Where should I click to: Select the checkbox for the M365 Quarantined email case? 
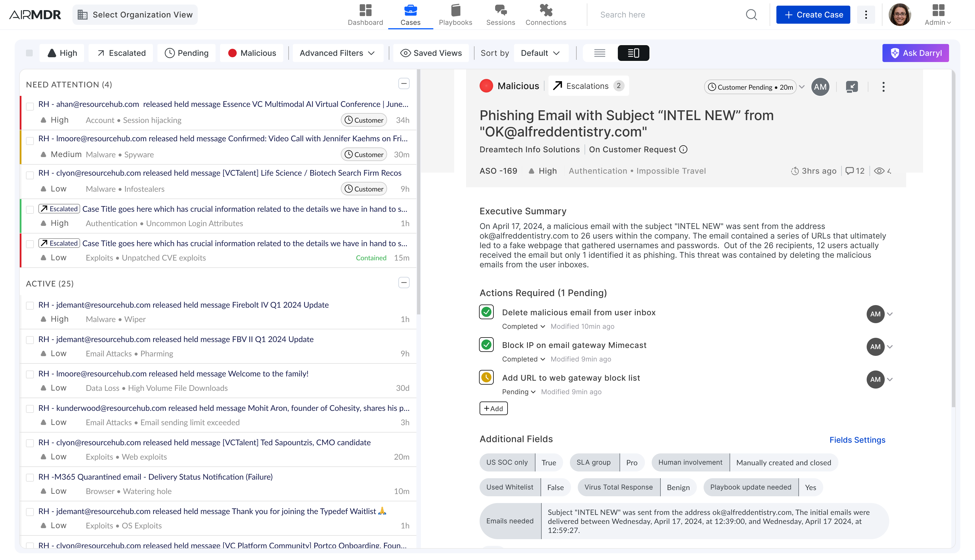click(30, 477)
